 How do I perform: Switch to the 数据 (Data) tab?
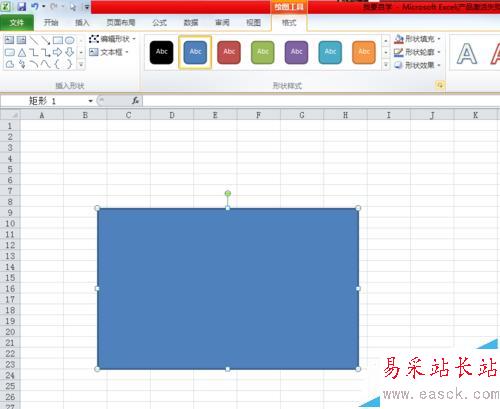(191, 23)
